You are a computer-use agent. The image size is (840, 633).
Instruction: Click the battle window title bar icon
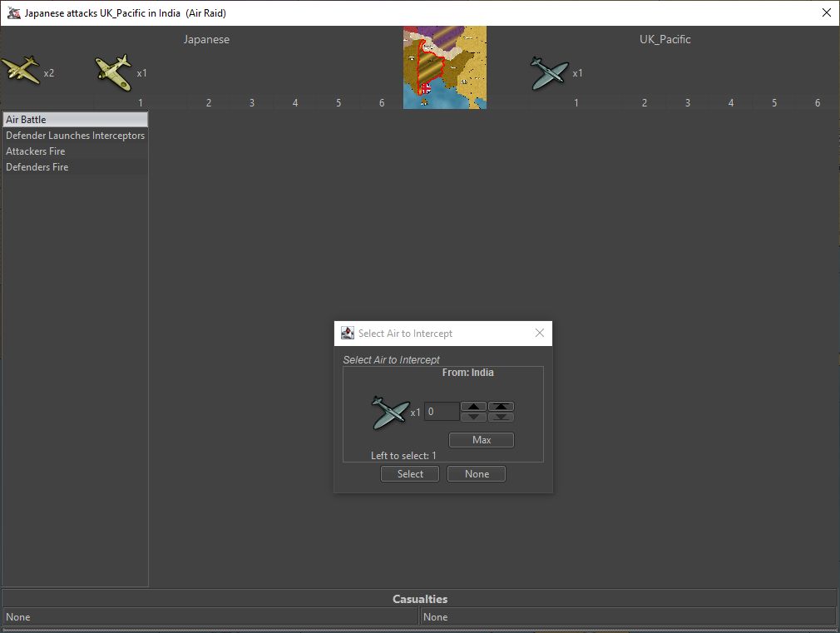[13, 13]
